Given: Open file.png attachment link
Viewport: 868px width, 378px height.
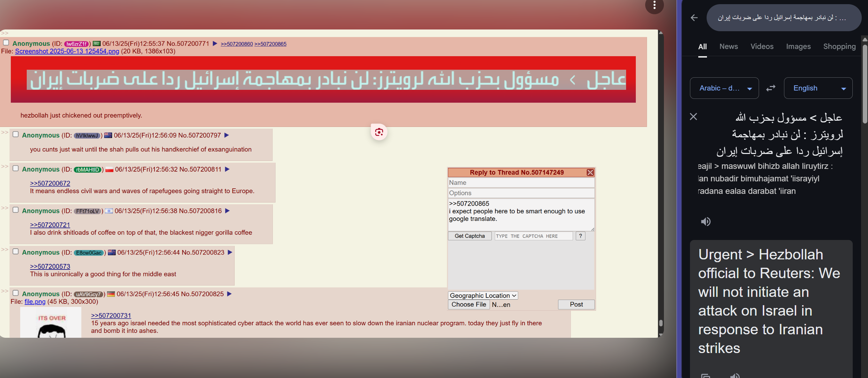Looking at the screenshot, I should [35, 302].
